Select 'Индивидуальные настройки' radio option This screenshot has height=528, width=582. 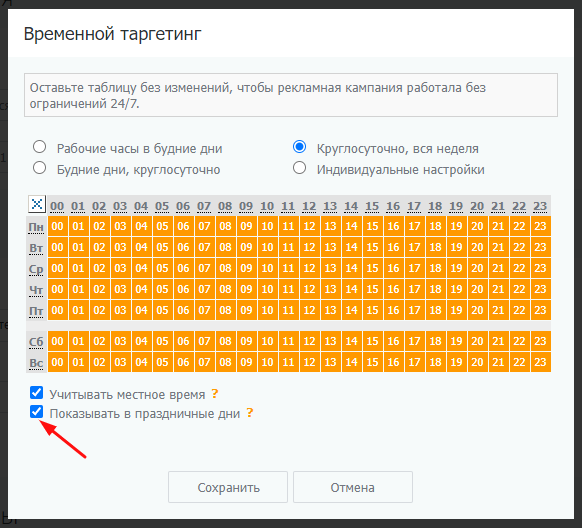pos(300,168)
